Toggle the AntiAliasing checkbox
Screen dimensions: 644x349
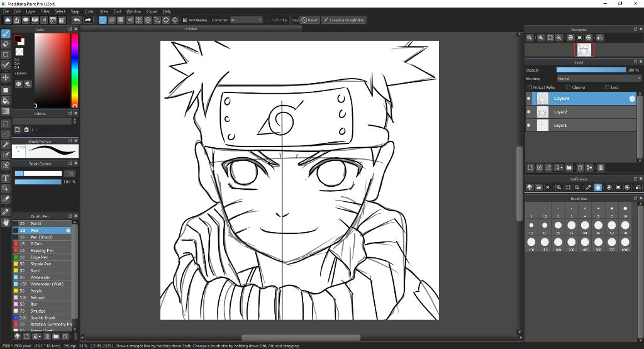point(185,19)
